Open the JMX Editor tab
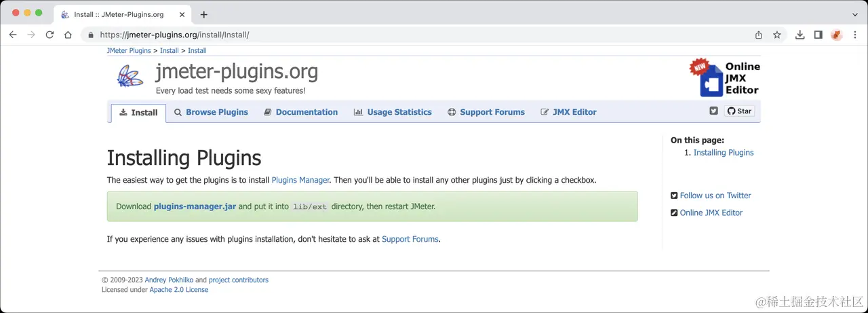The height and width of the screenshot is (313, 868). pos(568,112)
